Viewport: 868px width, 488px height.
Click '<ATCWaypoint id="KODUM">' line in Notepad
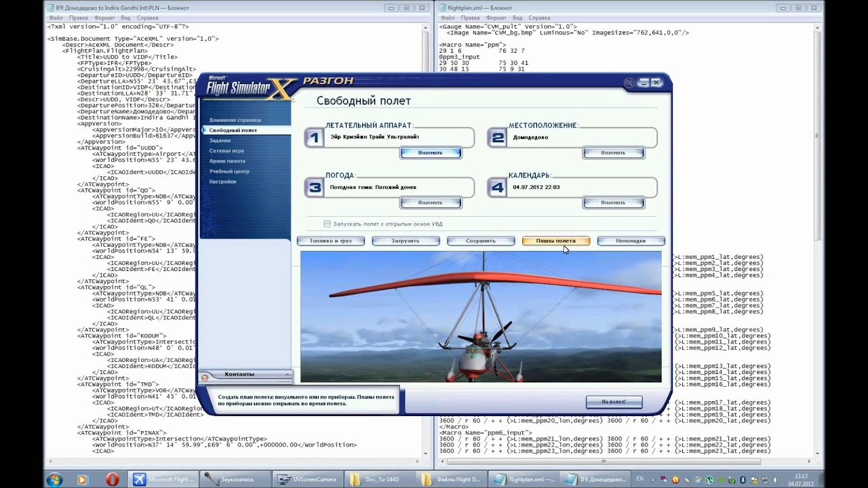[x=122, y=335]
